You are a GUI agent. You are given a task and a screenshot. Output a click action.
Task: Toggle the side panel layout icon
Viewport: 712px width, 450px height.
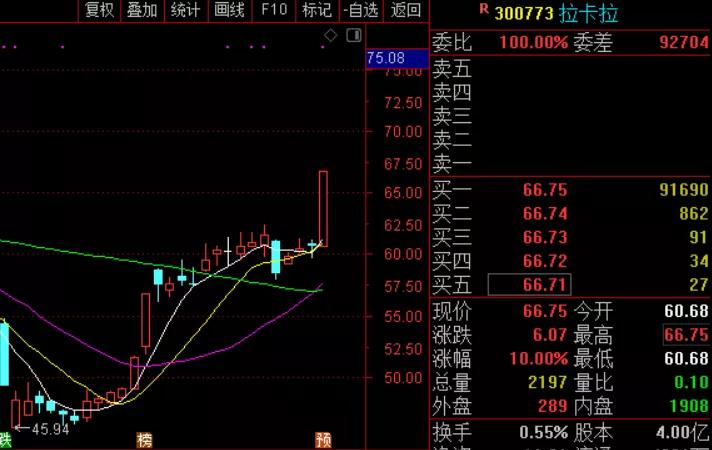354,35
